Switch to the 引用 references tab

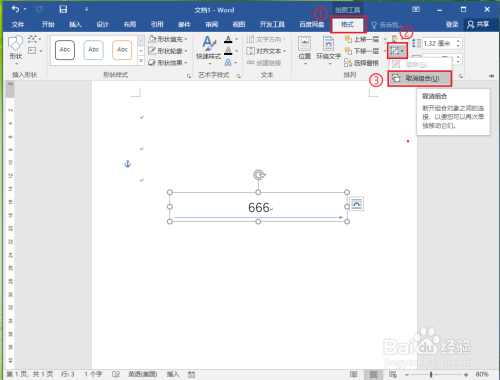pyautogui.click(x=157, y=24)
